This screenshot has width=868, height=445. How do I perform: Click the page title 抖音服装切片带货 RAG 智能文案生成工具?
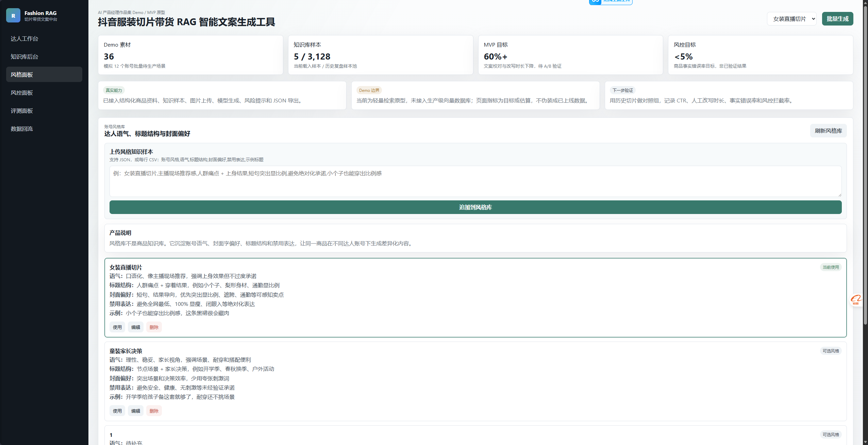tap(186, 22)
